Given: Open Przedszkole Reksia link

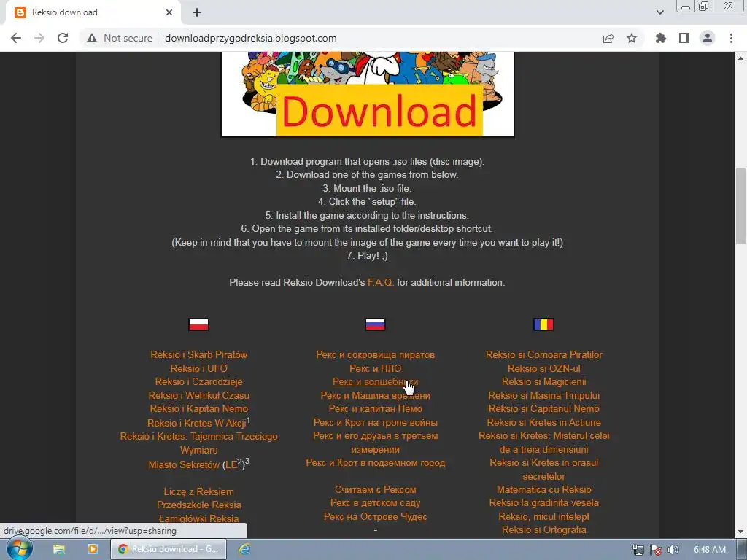Looking at the screenshot, I should point(198,505).
